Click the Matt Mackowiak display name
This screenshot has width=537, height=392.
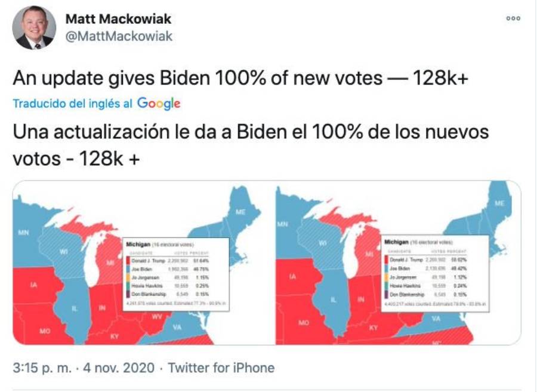(x=118, y=19)
